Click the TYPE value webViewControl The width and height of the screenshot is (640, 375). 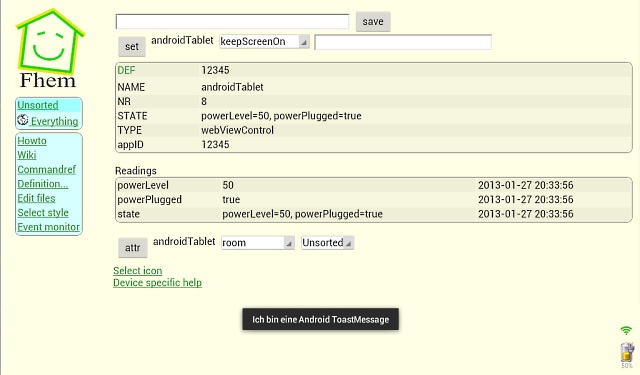[x=238, y=130]
